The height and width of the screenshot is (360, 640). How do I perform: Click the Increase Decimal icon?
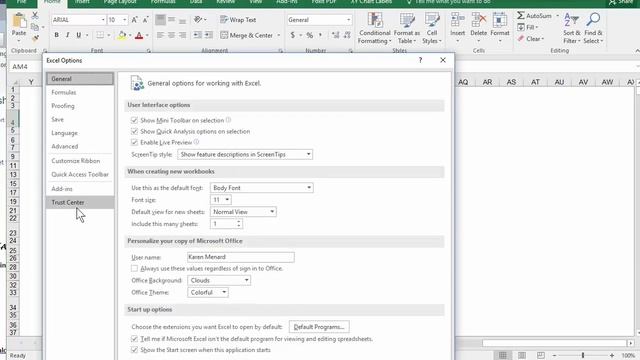tap(336, 35)
